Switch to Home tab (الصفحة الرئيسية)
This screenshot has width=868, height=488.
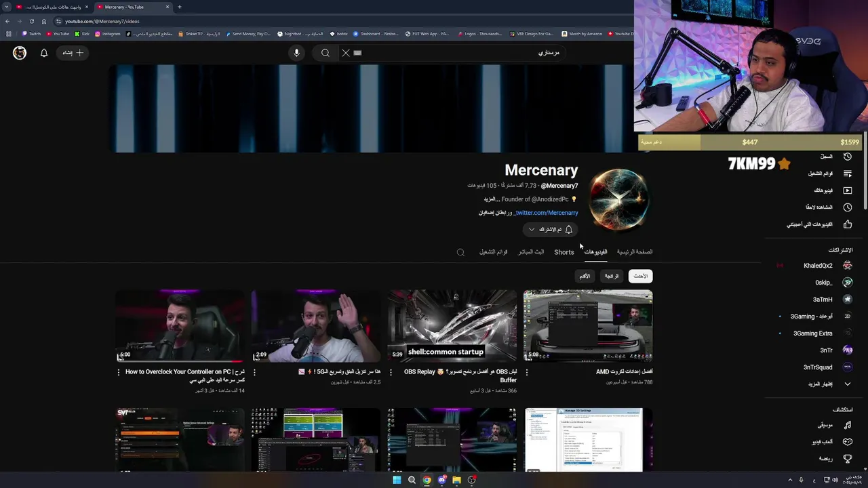pos(635,252)
